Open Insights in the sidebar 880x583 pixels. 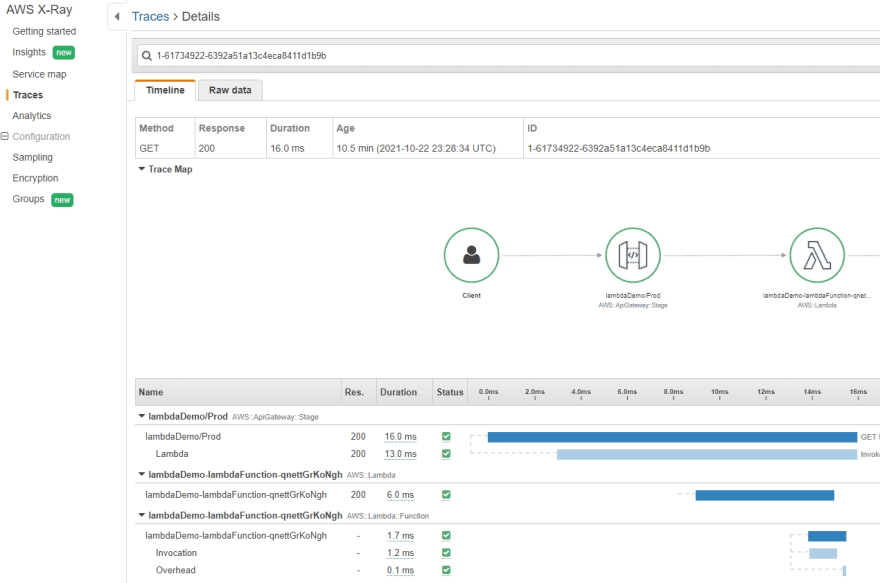[29, 52]
